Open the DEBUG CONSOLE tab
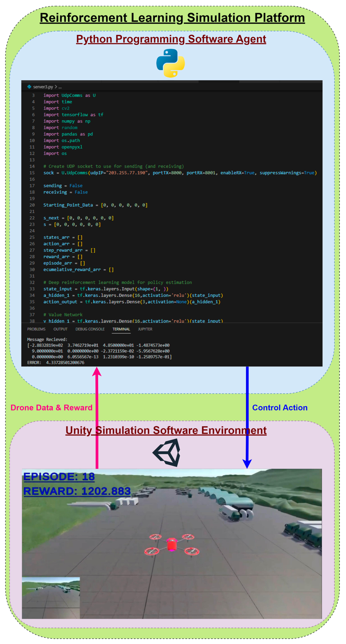The width and height of the screenshot is (346, 644). [90, 329]
